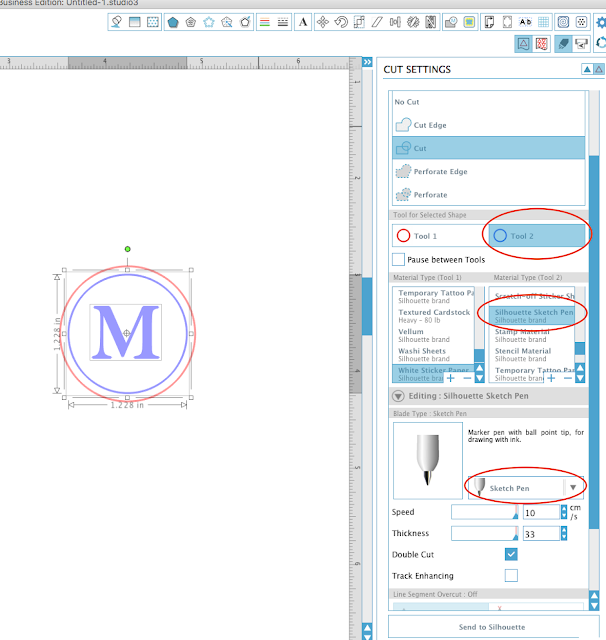Open the 'Ab' text cut-style icon

coord(526,22)
